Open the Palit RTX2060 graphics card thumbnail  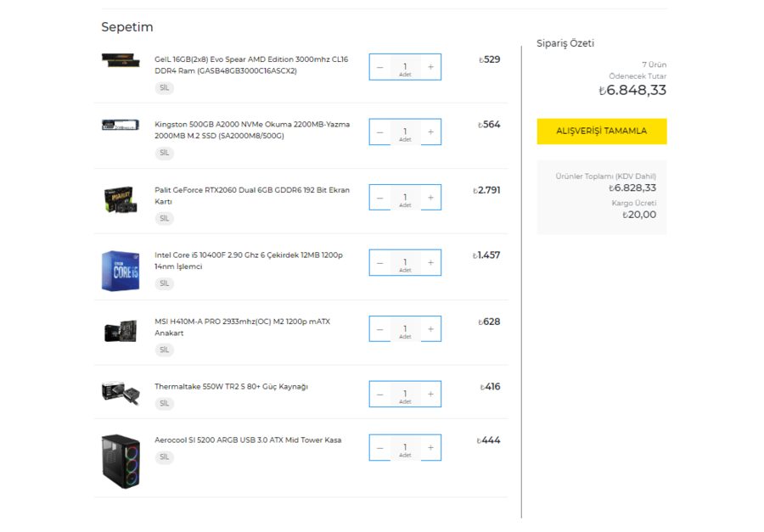point(121,199)
